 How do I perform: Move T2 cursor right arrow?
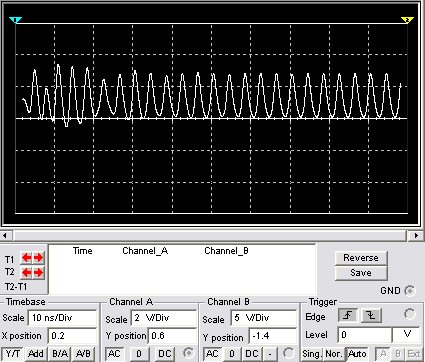(38, 273)
